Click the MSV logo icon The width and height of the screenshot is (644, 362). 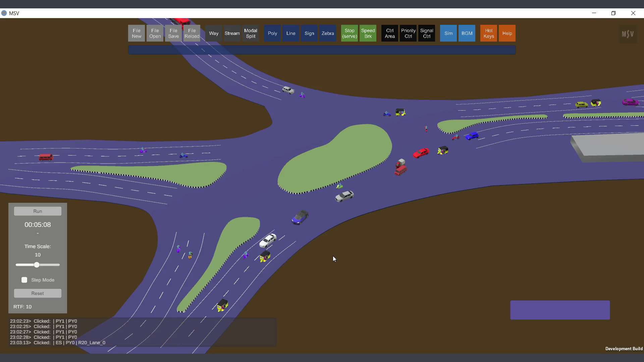pyautogui.click(x=628, y=34)
